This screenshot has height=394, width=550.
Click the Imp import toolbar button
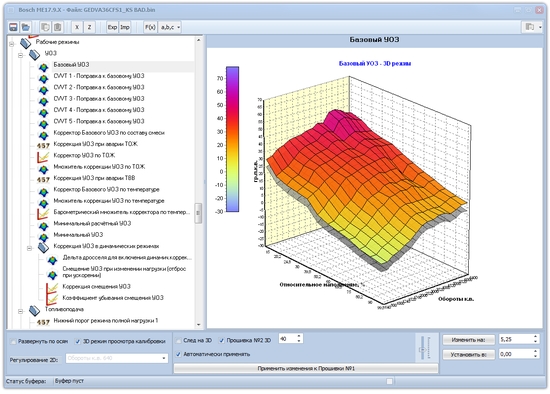(125, 27)
